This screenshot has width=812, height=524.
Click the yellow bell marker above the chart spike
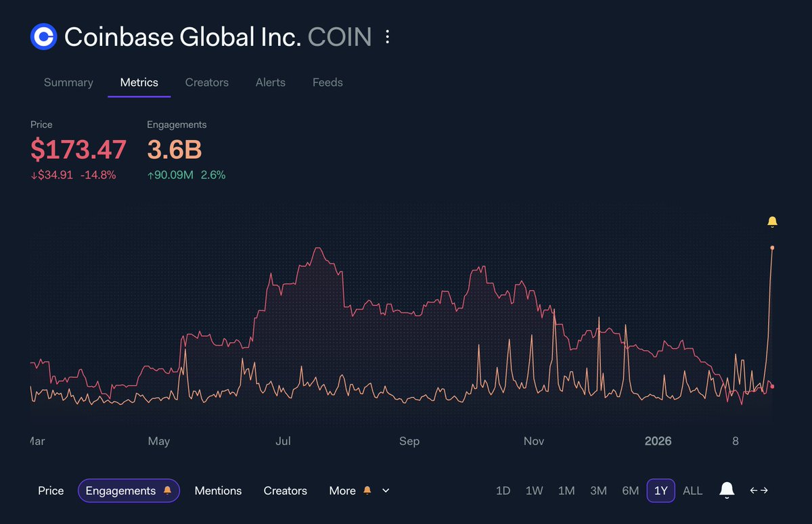click(772, 222)
